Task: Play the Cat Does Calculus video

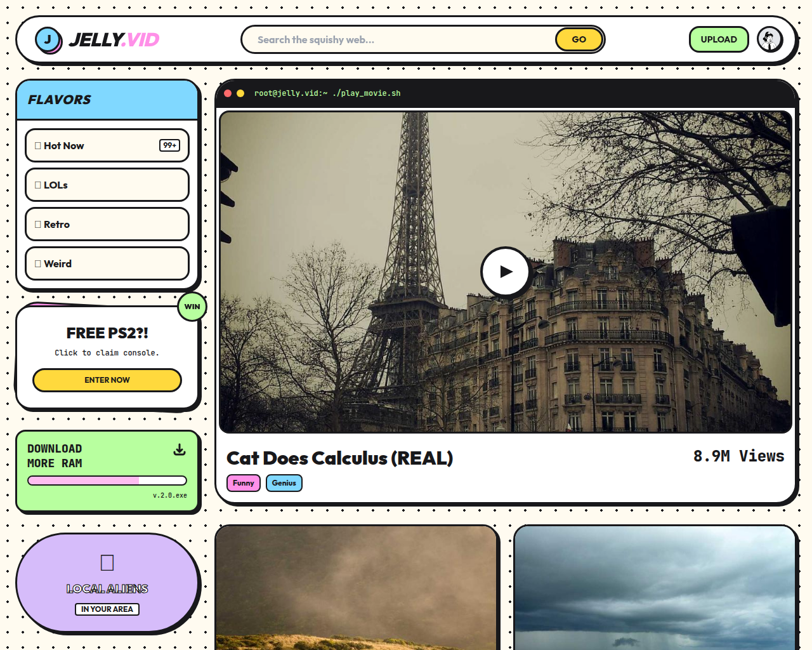Action: [505, 272]
